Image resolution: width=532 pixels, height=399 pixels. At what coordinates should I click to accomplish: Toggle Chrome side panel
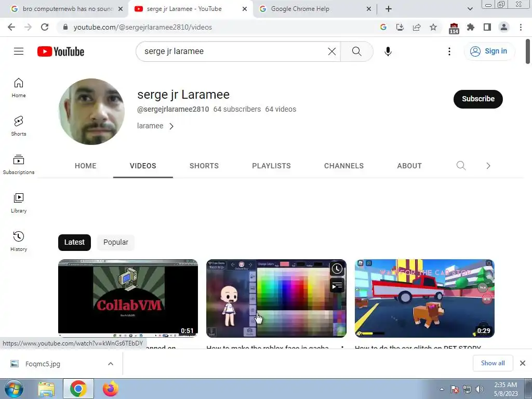coord(487,27)
